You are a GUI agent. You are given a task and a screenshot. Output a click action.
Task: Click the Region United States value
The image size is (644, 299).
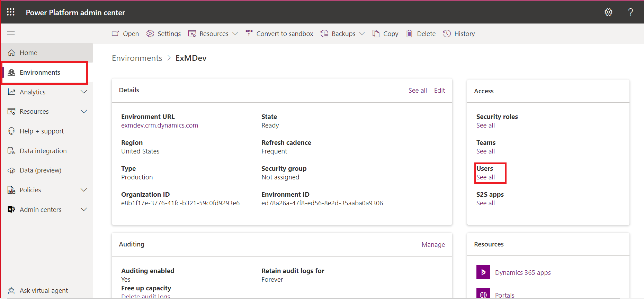[x=140, y=151]
